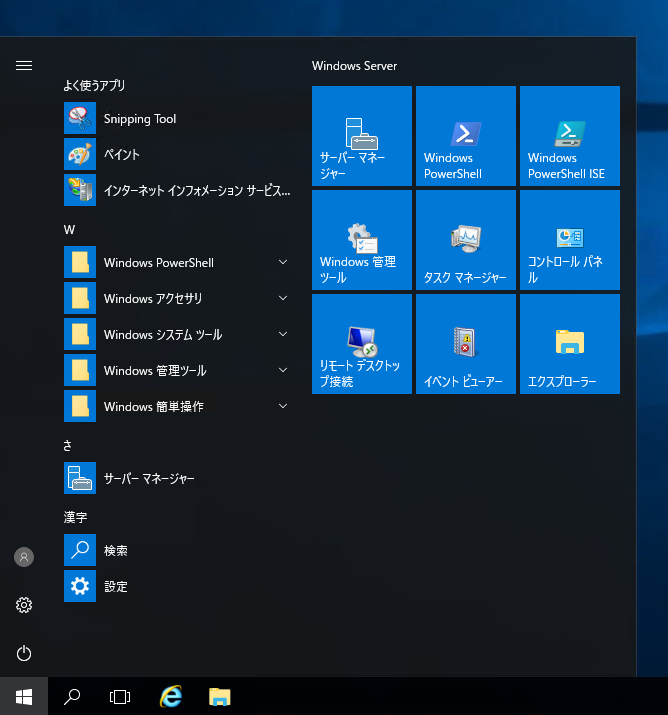Open the Windows 管理ツール tile
This screenshot has width=668, height=715.
[x=362, y=240]
